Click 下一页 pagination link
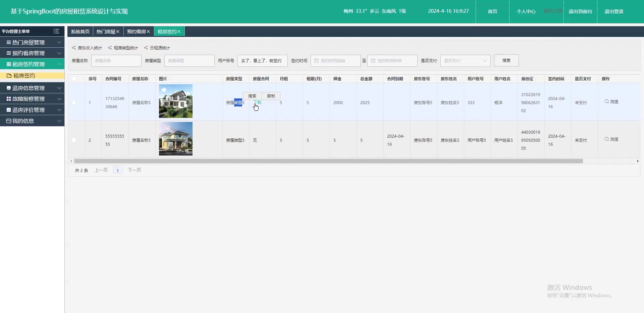 tap(135, 170)
